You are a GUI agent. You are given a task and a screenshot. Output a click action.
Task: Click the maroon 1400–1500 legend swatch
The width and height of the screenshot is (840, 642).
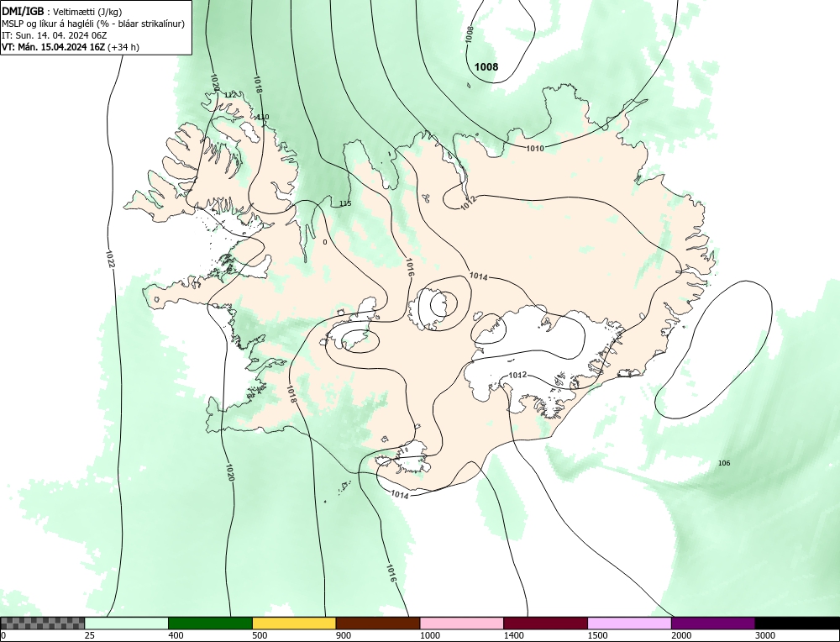[545, 623]
